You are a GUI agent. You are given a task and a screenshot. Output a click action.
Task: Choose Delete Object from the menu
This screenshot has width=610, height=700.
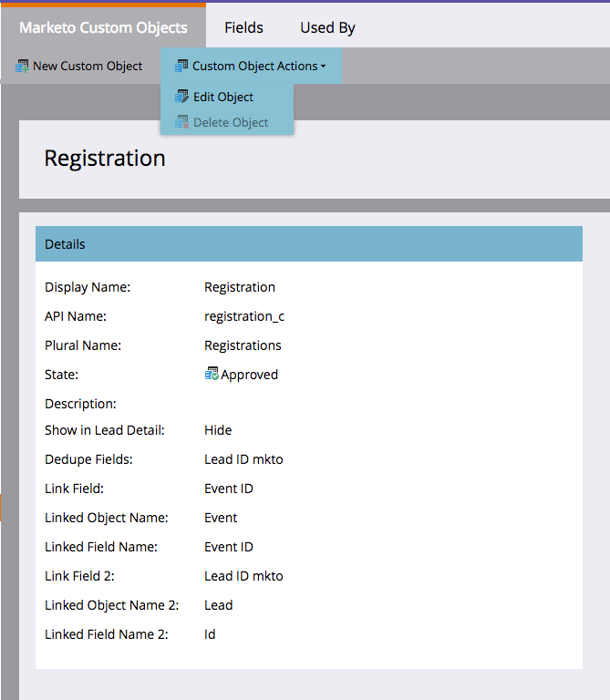(x=231, y=122)
